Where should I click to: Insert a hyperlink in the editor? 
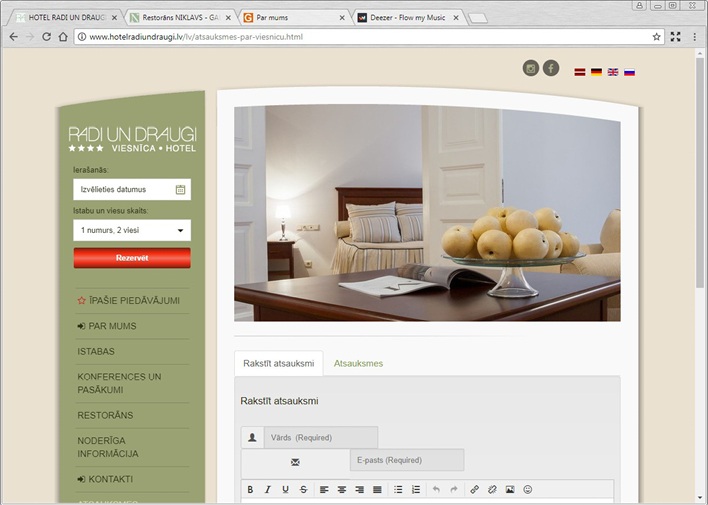[475, 489]
